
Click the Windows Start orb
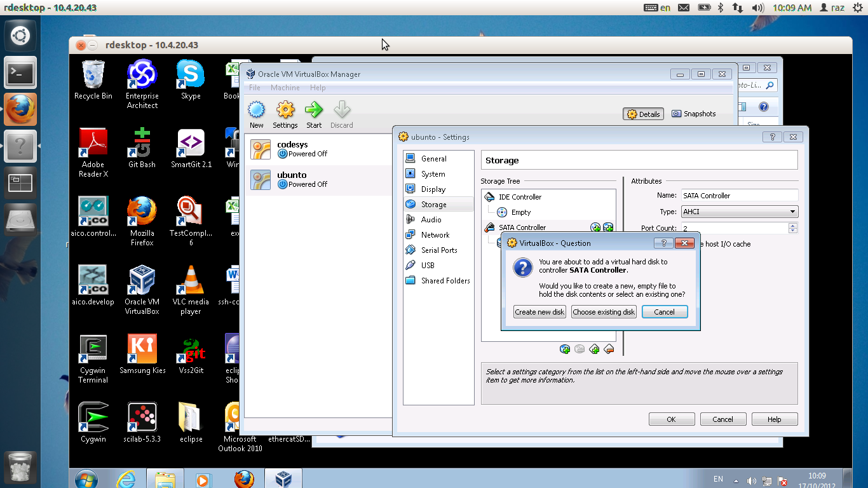(x=86, y=478)
